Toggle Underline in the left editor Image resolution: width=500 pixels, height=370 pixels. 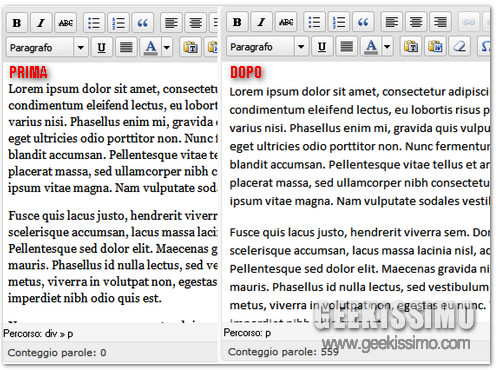102,48
